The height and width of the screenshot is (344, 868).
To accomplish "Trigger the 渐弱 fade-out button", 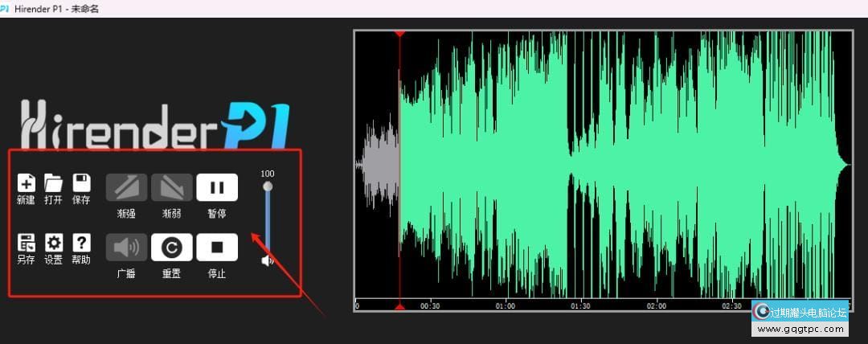I will click(172, 187).
